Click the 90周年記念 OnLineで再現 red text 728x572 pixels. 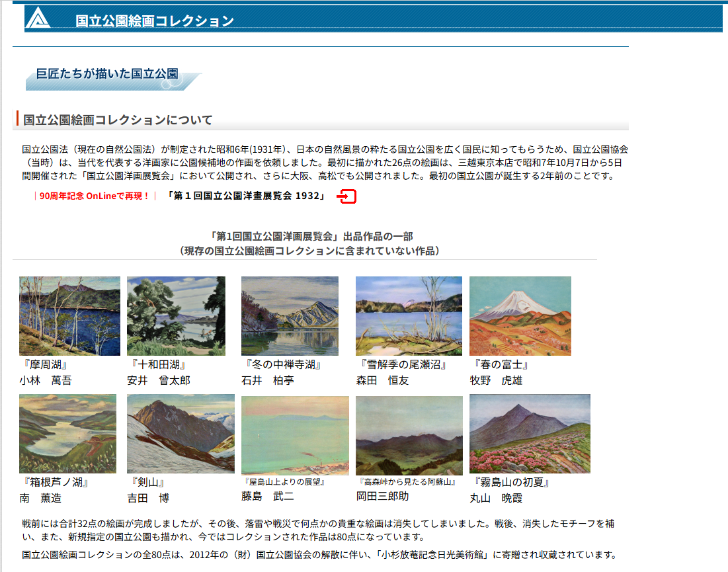pyautogui.click(x=95, y=196)
